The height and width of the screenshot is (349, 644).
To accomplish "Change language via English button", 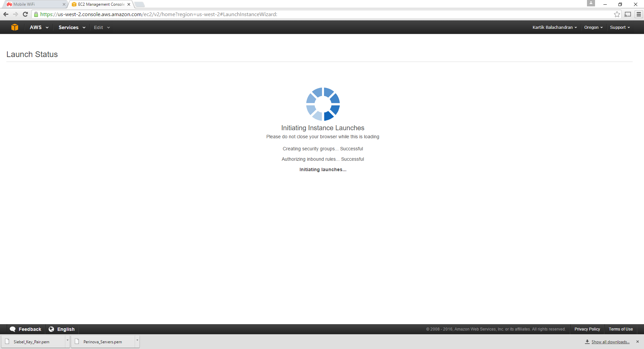I will 62,329.
